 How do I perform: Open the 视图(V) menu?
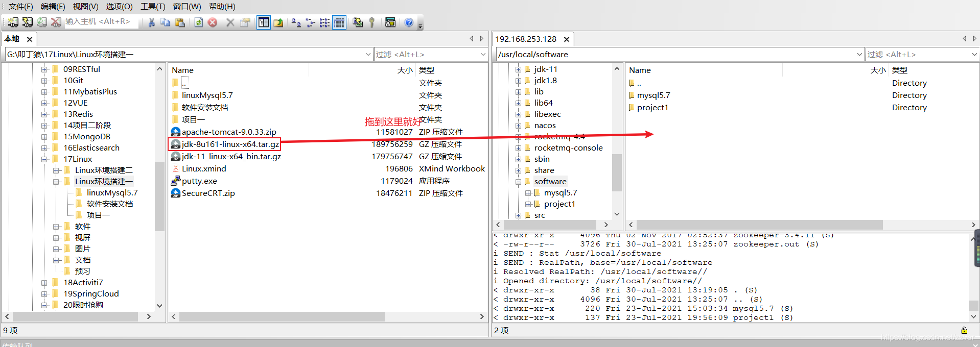click(x=85, y=7)
